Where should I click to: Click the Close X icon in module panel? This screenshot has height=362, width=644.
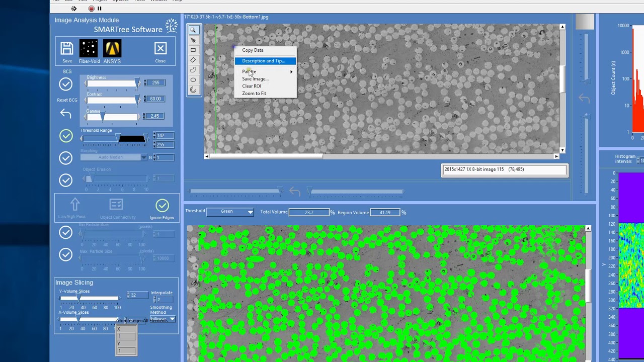[x=160, y=48]
